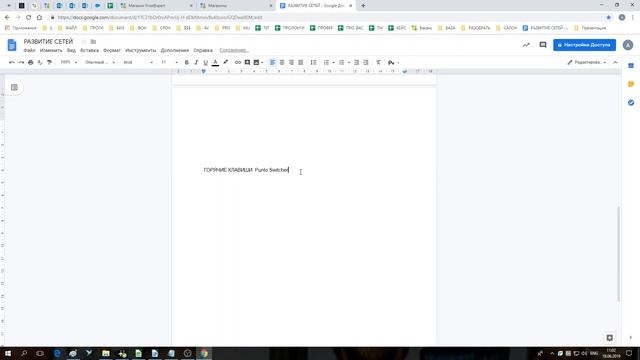Open the Windows Start menu
This screenshot has height=360, width=640.
point(8,353)
